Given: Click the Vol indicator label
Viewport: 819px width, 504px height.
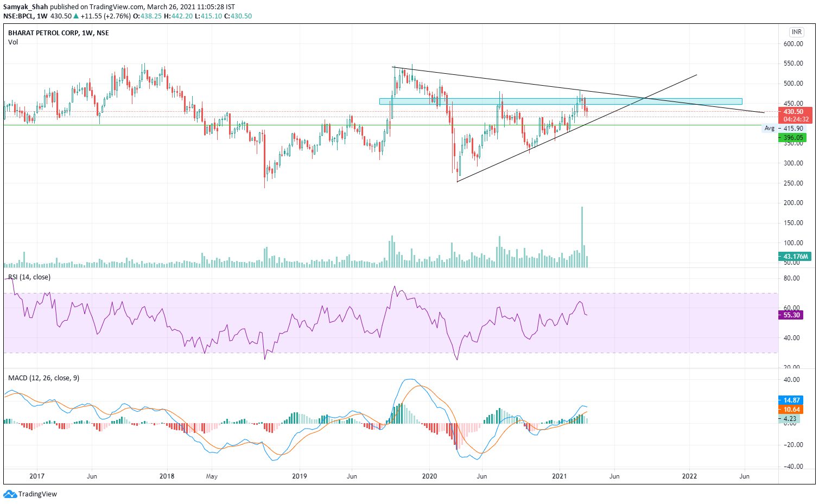Looking at the screenshot, I should 13,42.
